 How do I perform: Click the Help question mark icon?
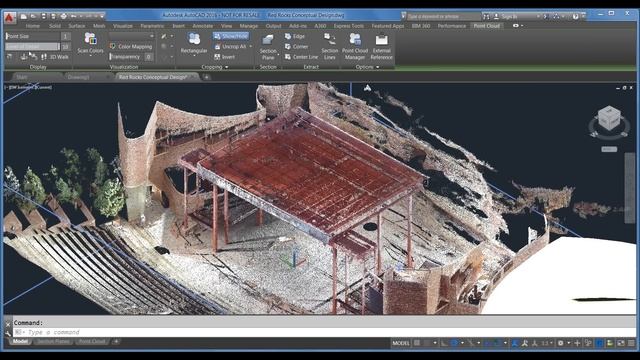click(575, 17)
